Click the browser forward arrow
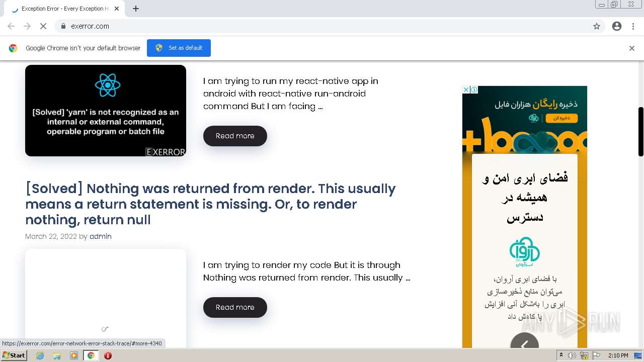This screenshot has height=362, width=644. tap(27, 26)
